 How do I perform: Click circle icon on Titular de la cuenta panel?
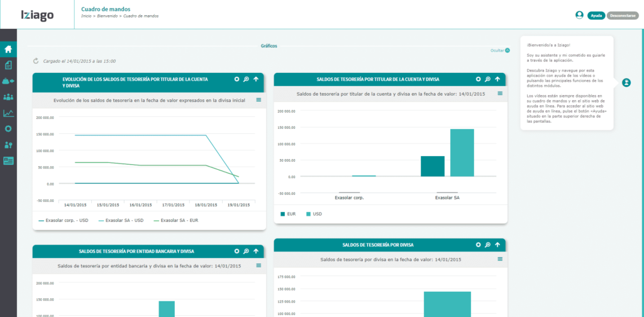(x=478, y=79)
